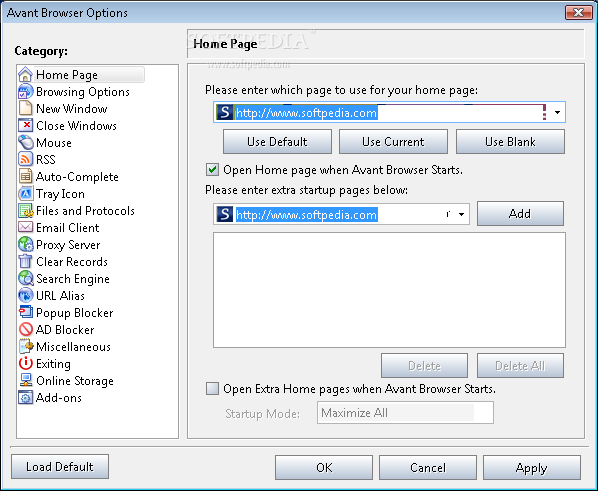
Task: Click the extra startup page URL field
Action: coord(341,214)
